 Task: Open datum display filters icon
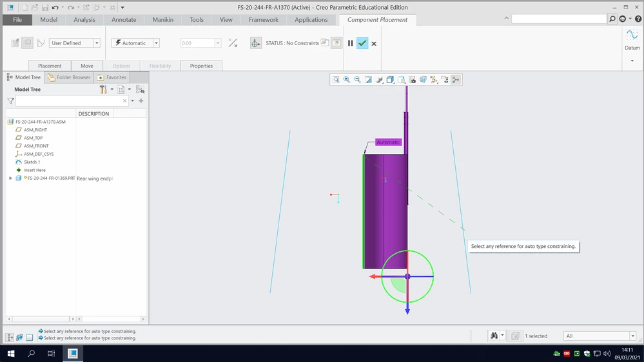tap(434, 80)
